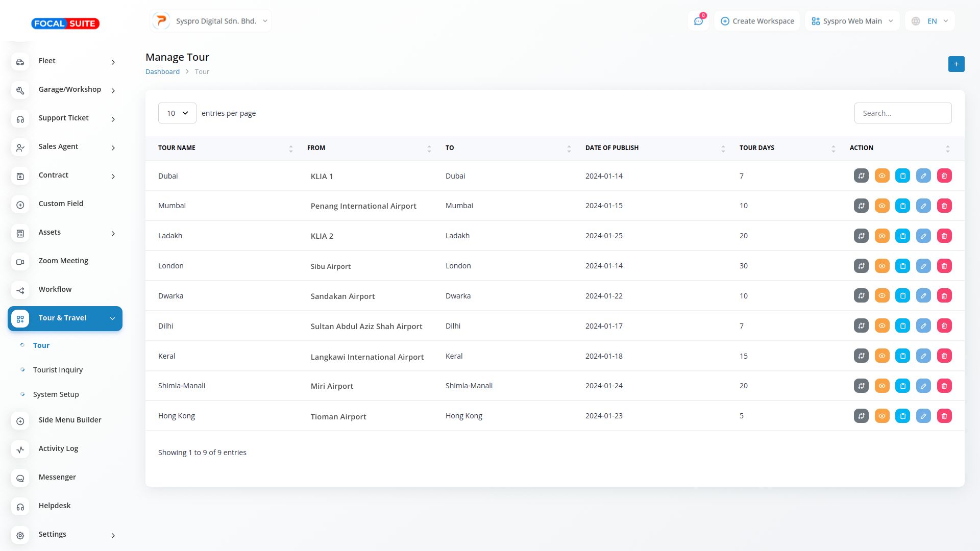View Dwarka tour details via eye icon

[x=882, y=296]
